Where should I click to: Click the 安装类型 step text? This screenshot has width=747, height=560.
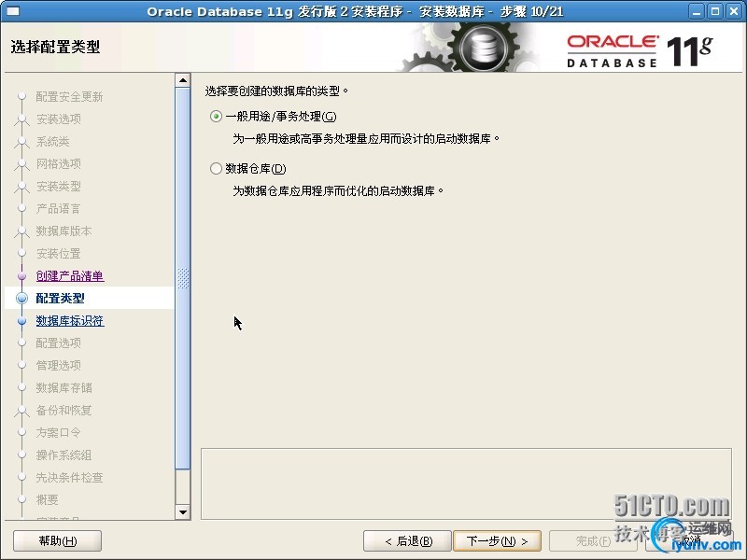tap(59, 186)
